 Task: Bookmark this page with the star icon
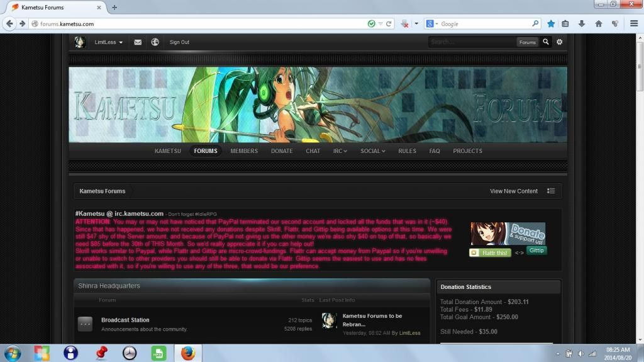coord(551,24)
